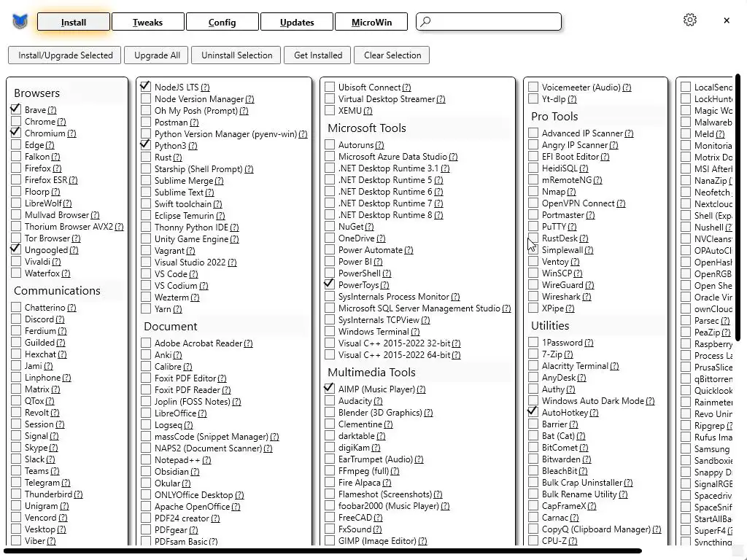
Task: Click the Microsoft Tools heading
Action: click(x=367, y=128)
